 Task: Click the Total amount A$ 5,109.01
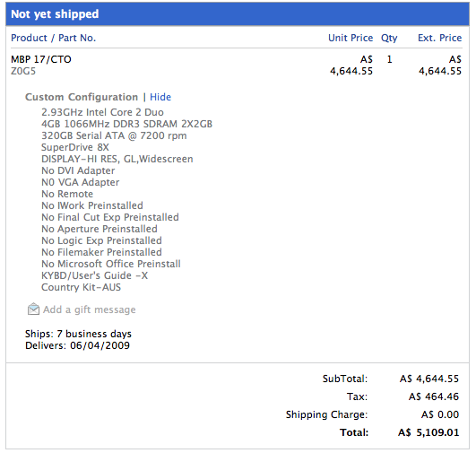(x=428, y=432)
